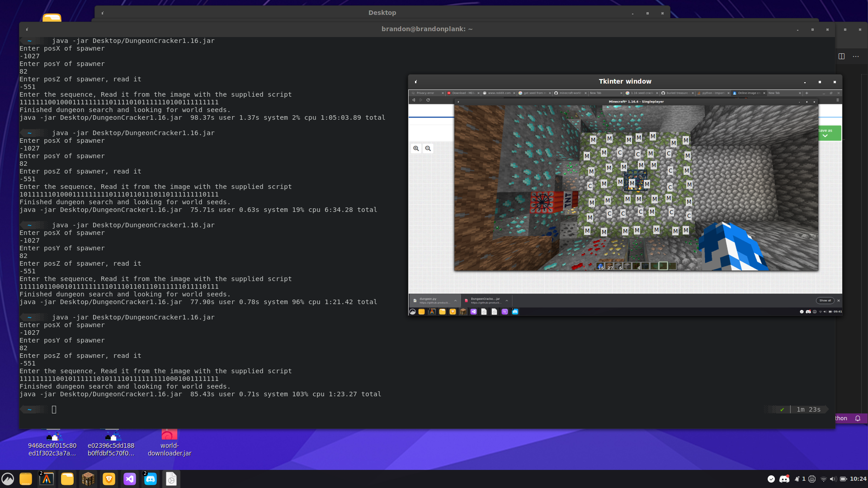Select the 1.16 seed crack tab
This screenshot has width=868, height=488.
pyautogui.click(x=642, y=93)
